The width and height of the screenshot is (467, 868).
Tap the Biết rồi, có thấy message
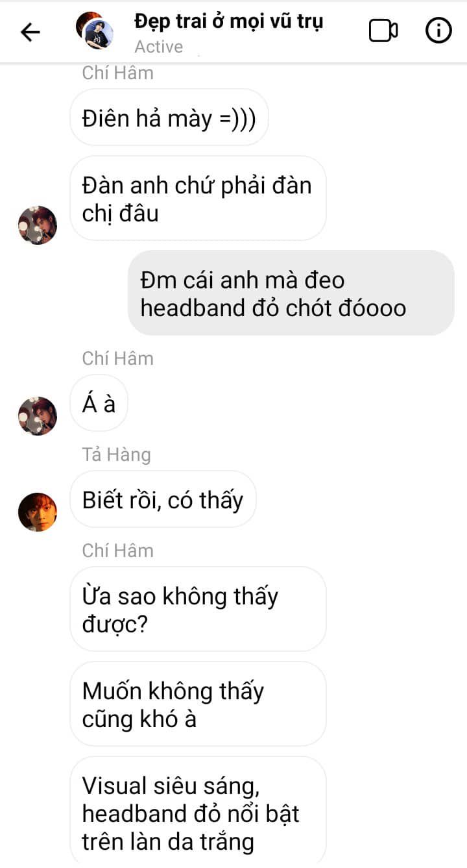(163, 499)
